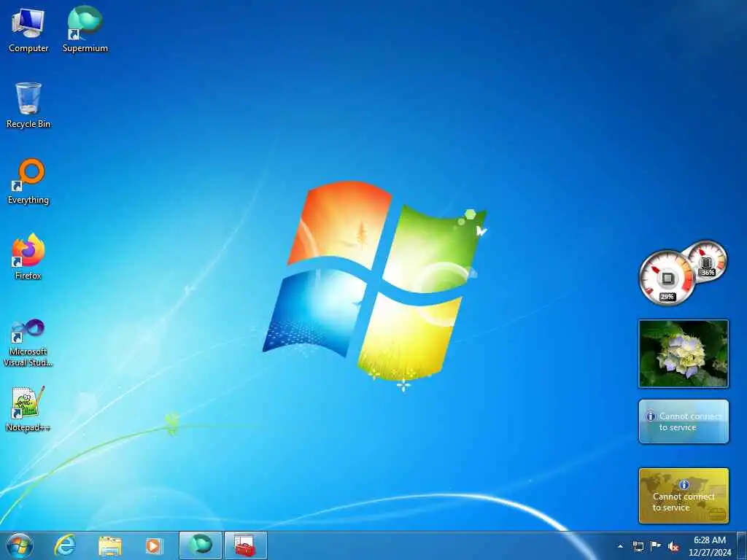Click the gold Cannot connect to service gadget
747x560 pixels.
pos(684,496)
